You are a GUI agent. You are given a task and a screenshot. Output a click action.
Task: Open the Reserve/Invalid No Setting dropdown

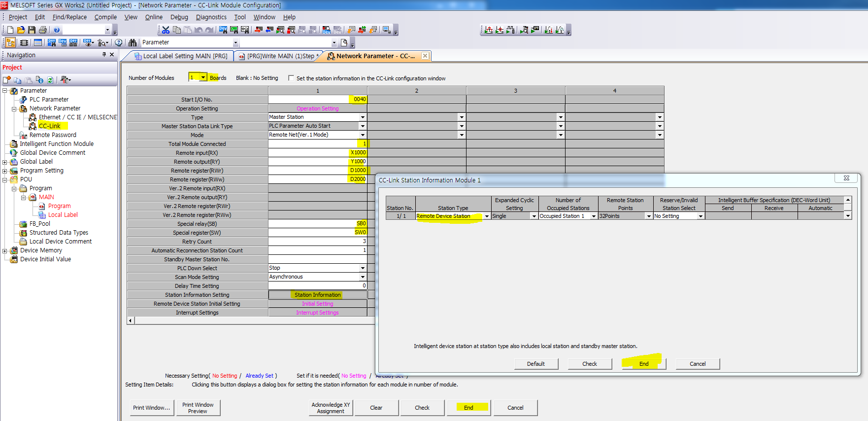(x=700, y=216)
